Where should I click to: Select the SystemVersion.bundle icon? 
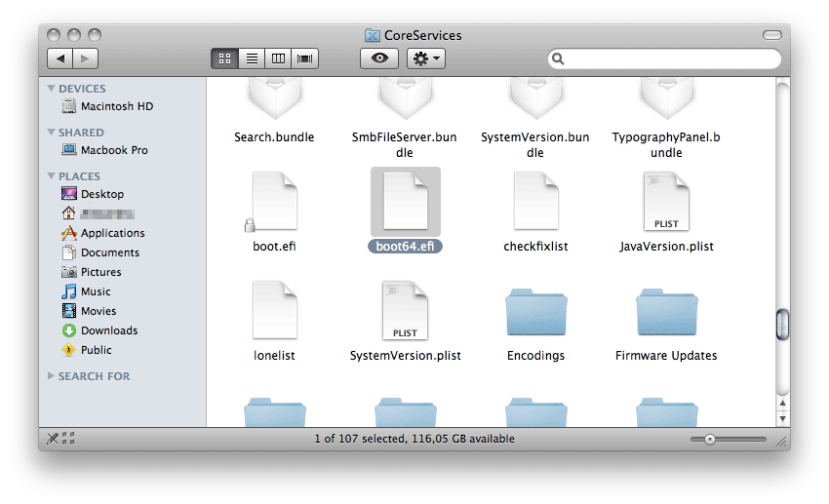coord(535,98)
